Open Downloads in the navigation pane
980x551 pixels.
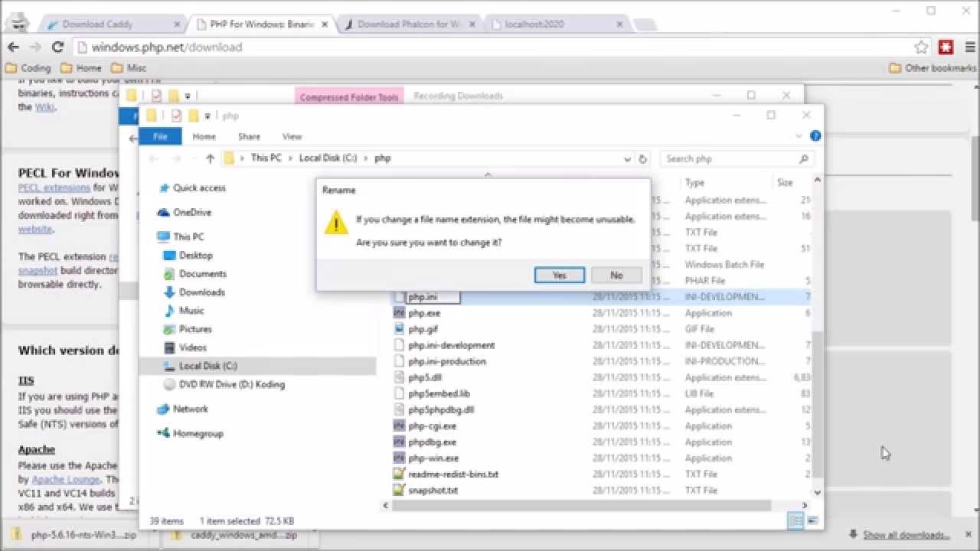pos(201,292)
